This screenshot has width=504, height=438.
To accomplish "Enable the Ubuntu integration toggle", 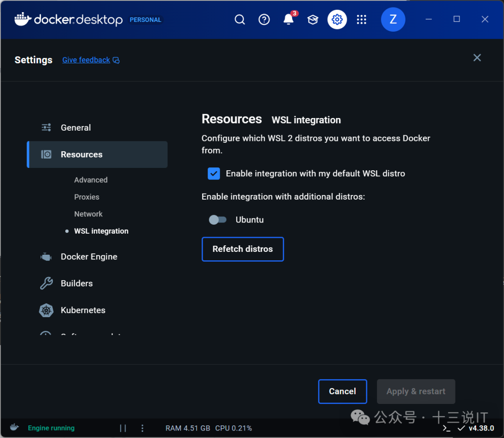I will tap(217, 220).
